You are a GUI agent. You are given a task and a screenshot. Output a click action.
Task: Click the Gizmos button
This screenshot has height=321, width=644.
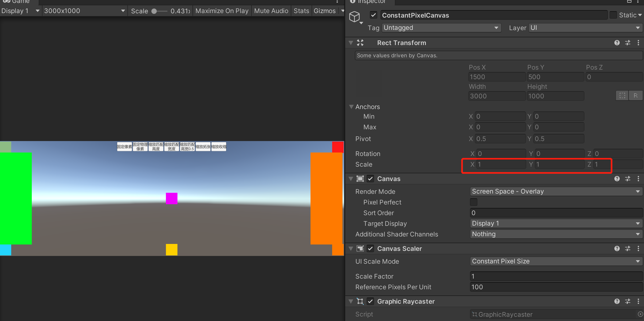[324, 11]
